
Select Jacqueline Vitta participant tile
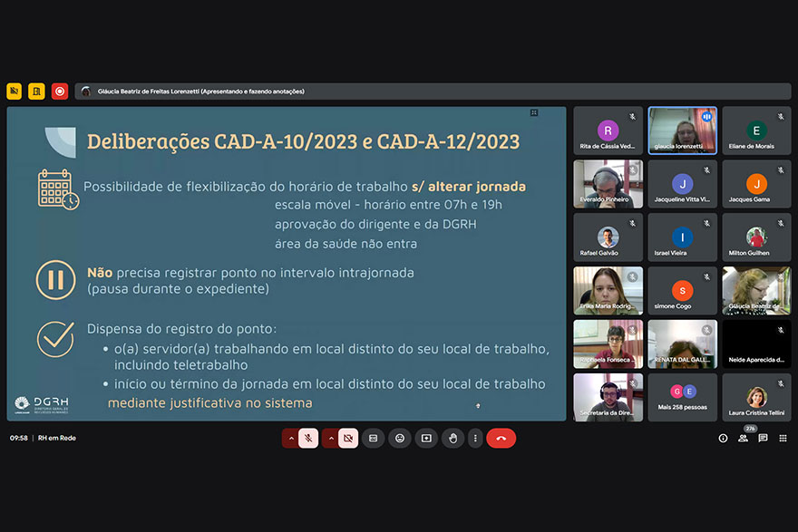(x=683, y=184)
